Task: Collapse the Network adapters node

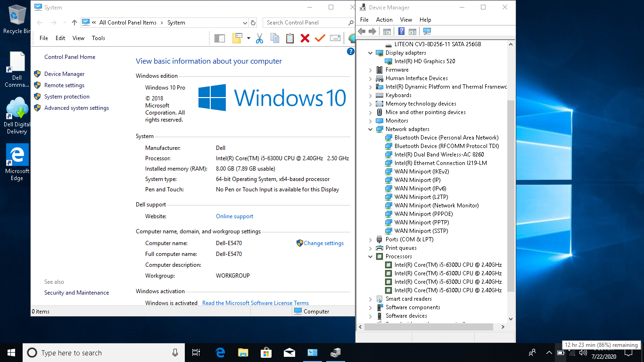Action: [371, 129]
